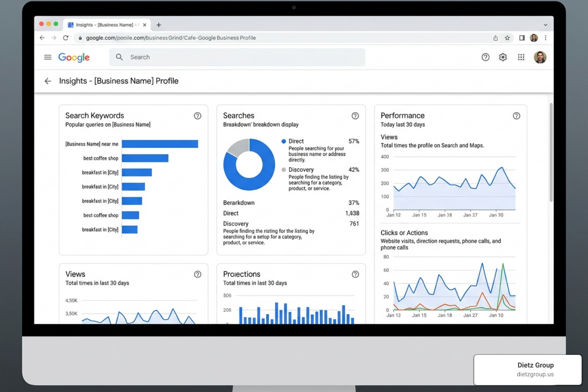This screenshot has height=392, width=588.
Task: Click the browser forward arrow
Action: (x=54, y=38)
